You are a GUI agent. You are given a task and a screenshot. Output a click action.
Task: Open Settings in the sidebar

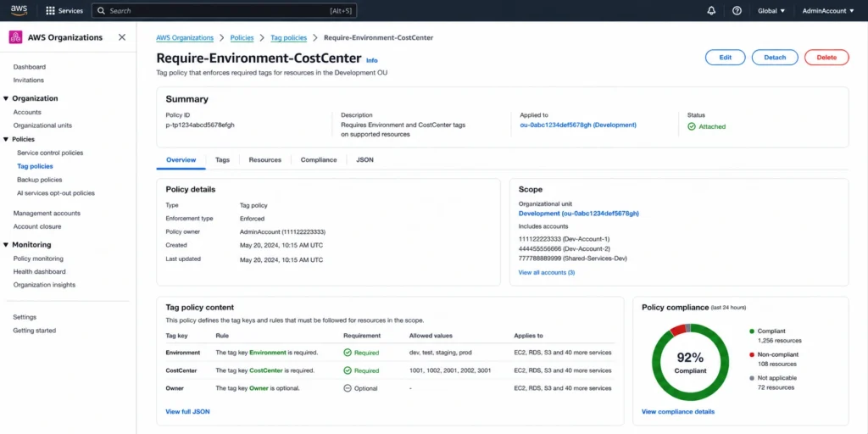pos(25,317)
